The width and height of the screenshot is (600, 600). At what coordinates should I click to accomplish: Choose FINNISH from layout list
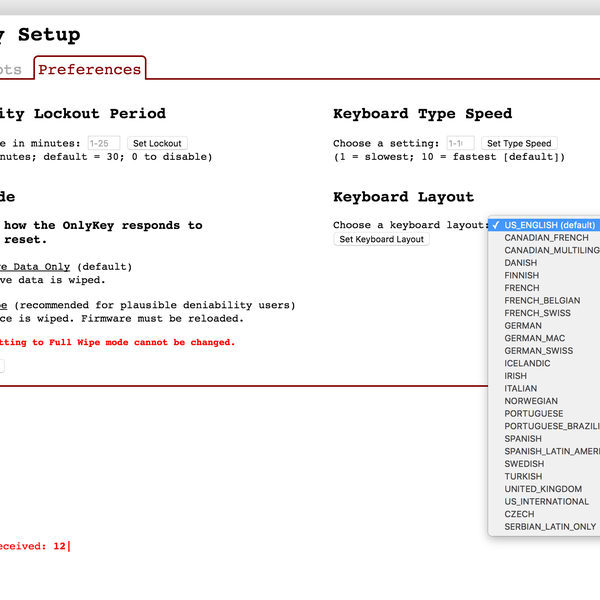click(x=544, y=276)
